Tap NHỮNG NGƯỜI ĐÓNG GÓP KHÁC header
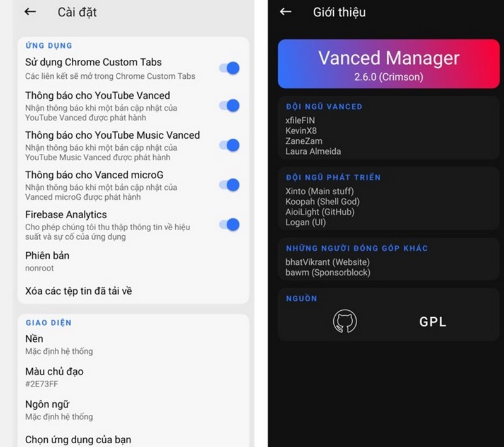Screen dimensions: 504x447 click(x=357, y=248)
